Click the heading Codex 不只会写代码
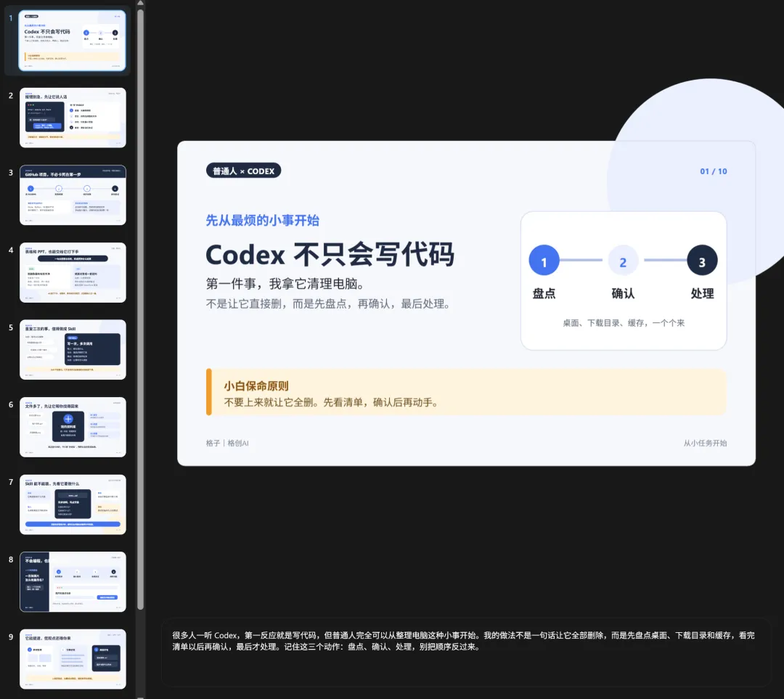The width and height of the screenshot is (784, 699). [x=330, y=255]
